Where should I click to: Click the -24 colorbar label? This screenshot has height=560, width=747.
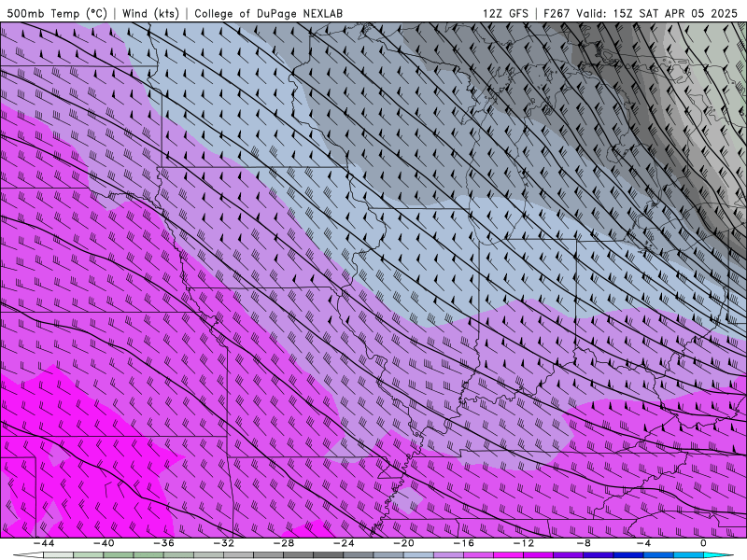pyautogui.click(x=344, y=543)
